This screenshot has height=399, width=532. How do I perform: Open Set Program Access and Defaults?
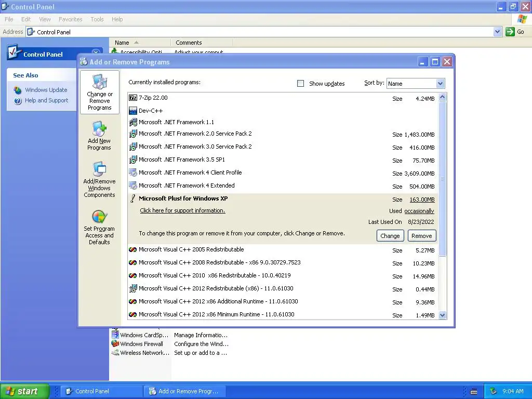pos(99,227)
